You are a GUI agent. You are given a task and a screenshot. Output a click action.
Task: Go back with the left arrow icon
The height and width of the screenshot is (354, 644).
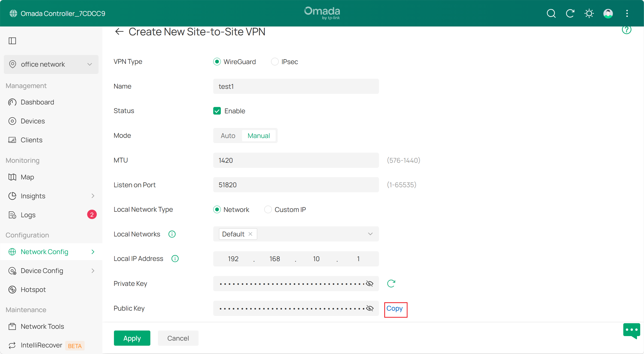[x=119, y=32]
